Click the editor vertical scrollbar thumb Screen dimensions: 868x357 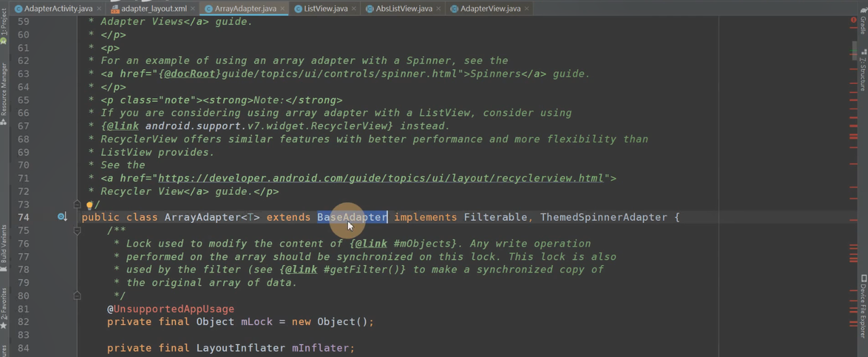[853, 50]
